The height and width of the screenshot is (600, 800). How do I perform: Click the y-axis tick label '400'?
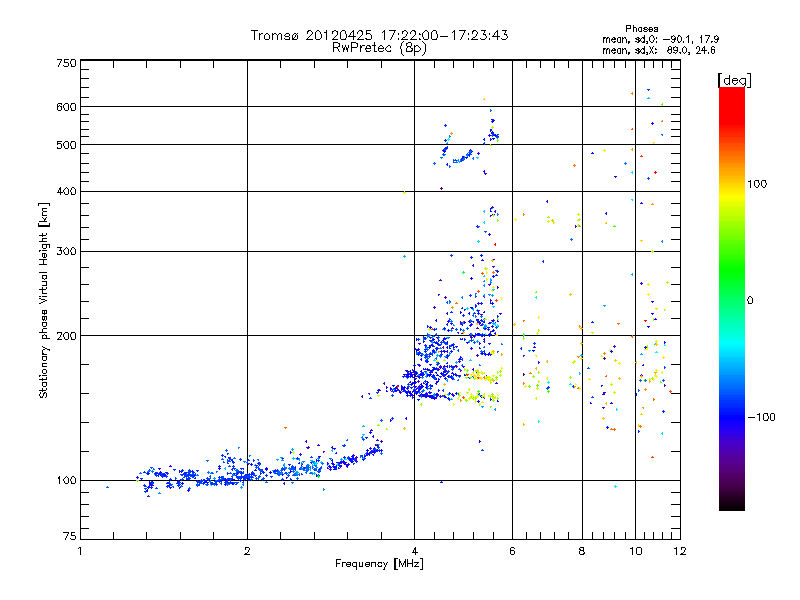67,192
